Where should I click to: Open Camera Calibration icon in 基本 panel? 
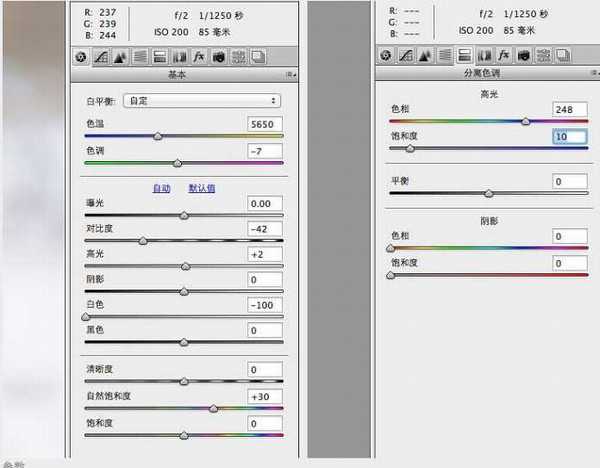click(x=219, y=57)
